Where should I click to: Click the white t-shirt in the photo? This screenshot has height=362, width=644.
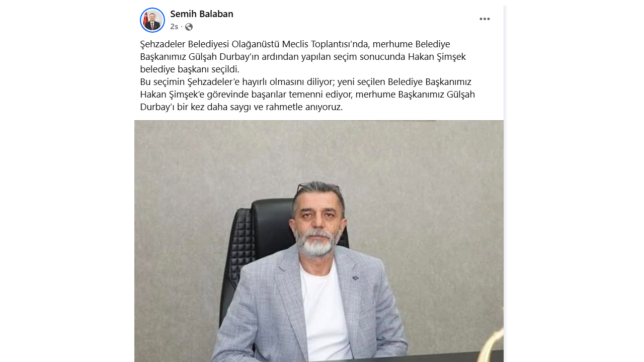(x=326, y=312)
